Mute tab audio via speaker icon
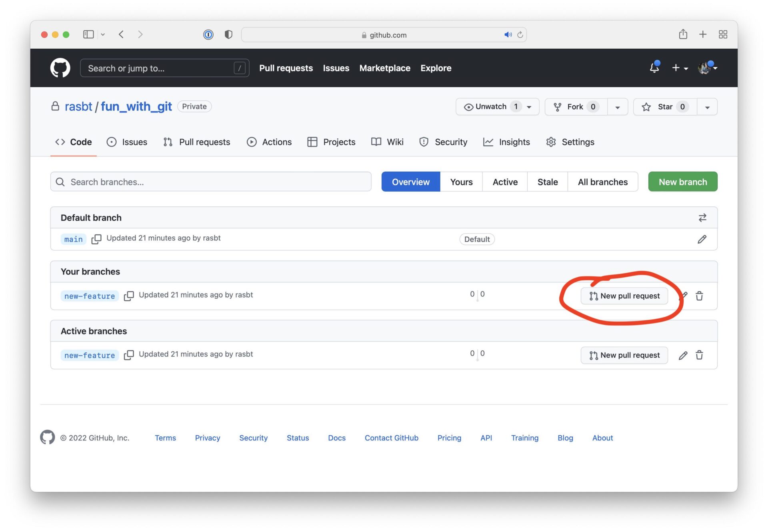The image size is (768, 532). tap(508, 35)
